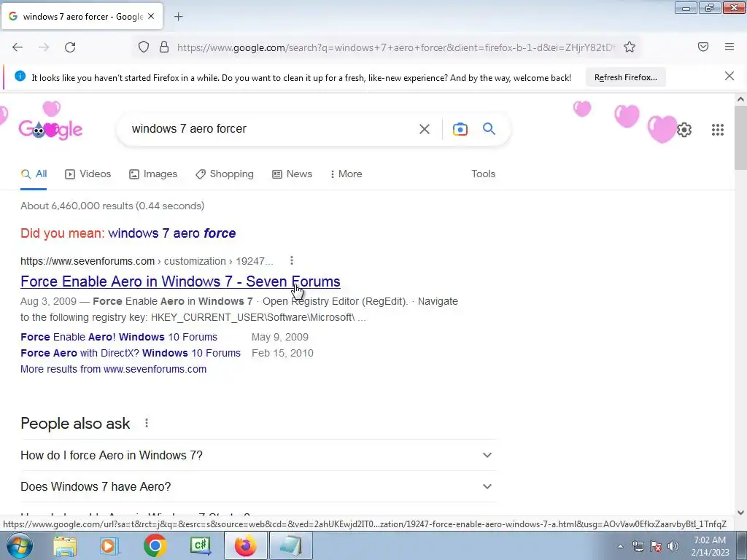Open search Tools
This screenshot has width=747, height=560.
tap(483, 174)
